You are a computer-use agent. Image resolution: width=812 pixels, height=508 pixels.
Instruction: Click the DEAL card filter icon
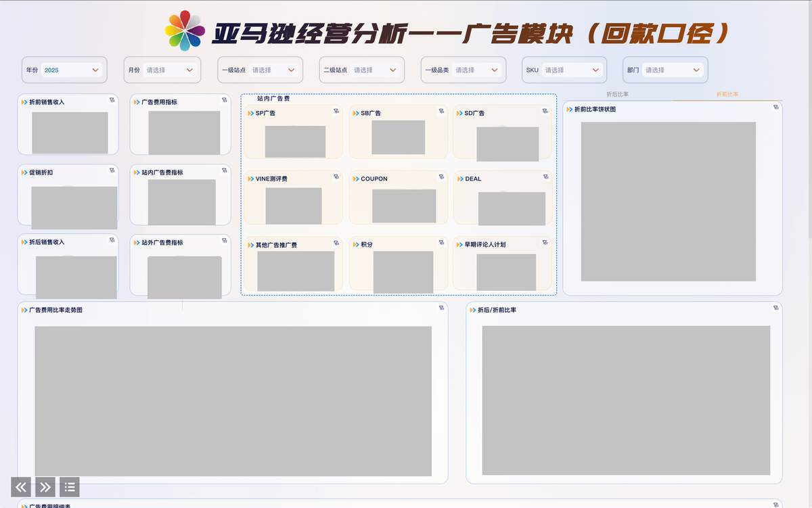545,177
